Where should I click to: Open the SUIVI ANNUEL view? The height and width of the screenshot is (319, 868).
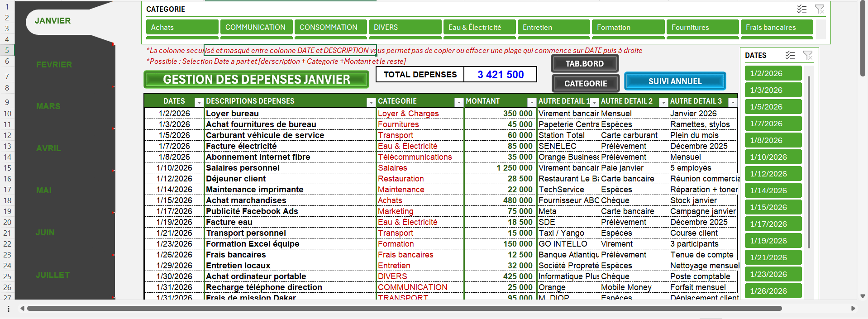click(675, 81)
